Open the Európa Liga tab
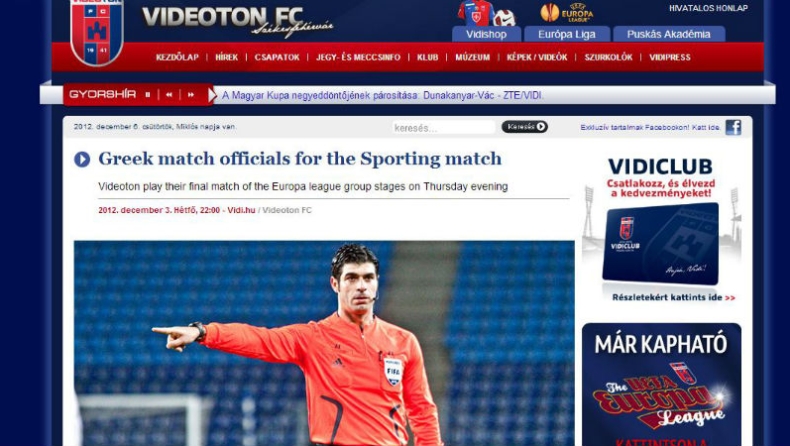 click(x=567, y=34)
